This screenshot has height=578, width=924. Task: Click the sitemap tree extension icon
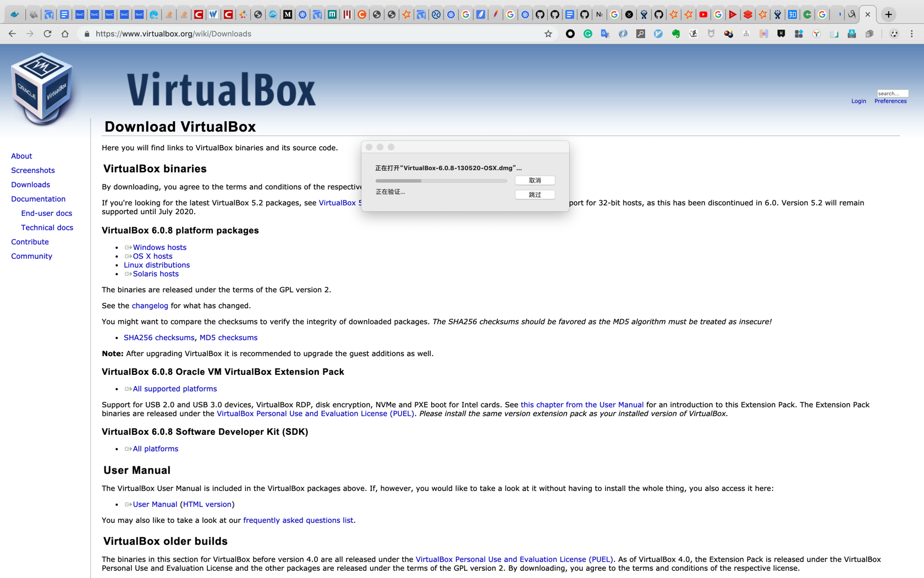click(x=746, y=34)
